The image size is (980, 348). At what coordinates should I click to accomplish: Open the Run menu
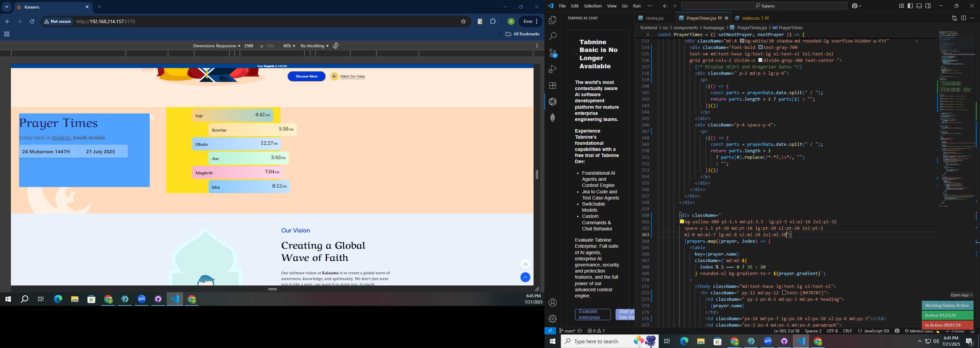click(637, 6)
